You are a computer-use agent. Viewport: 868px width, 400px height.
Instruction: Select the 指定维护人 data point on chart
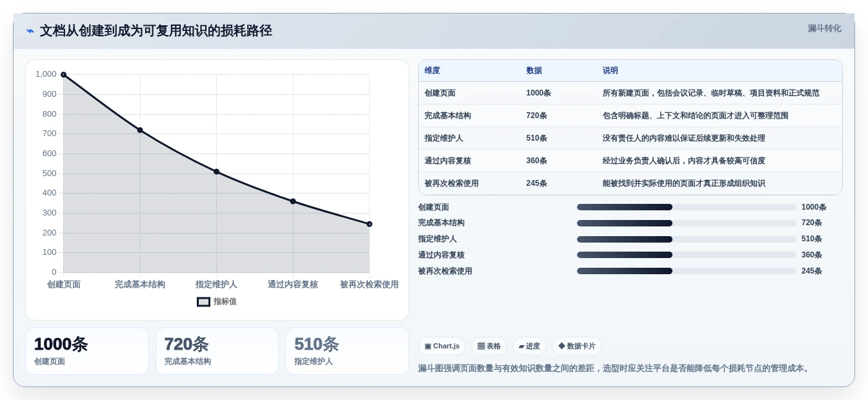tap(216, 172)
